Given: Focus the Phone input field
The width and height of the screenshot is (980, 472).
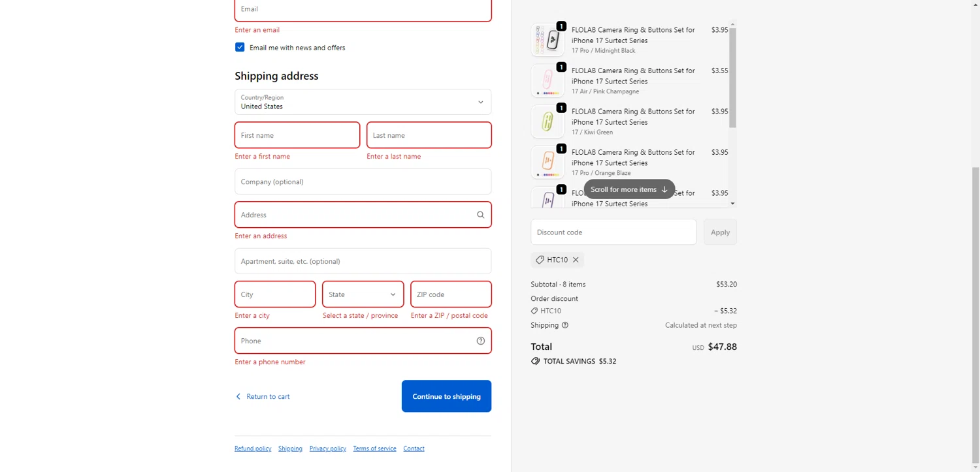Looking at the screenshot, I should (x=363, y=341).
